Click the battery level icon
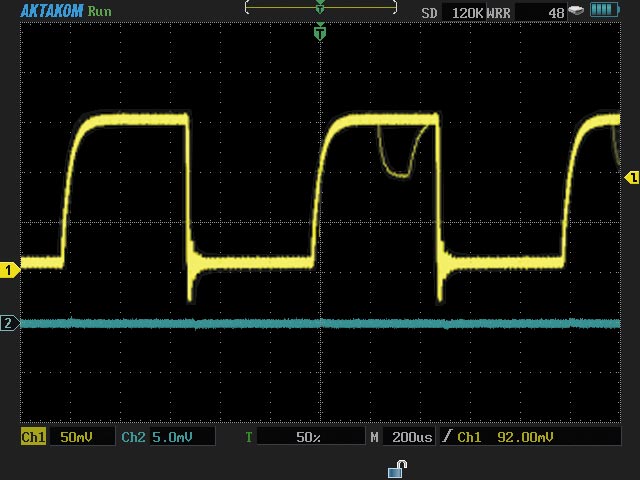The height and width of the screenshot is (480, 640). [605, 10]
